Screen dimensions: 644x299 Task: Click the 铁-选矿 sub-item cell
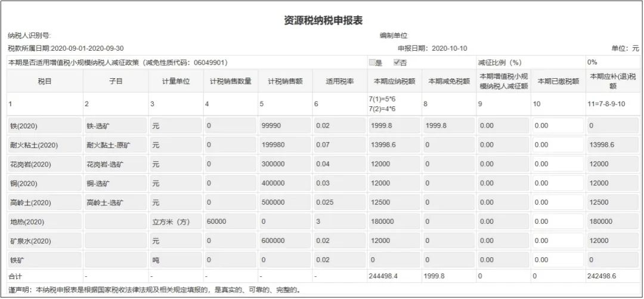click(x=116, y=125)
